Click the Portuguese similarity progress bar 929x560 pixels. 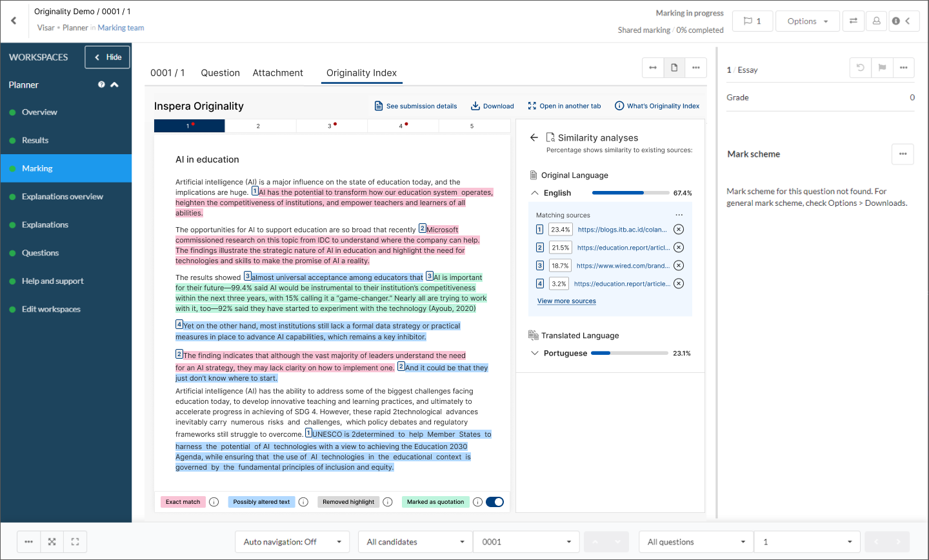[x=629, y=353]
